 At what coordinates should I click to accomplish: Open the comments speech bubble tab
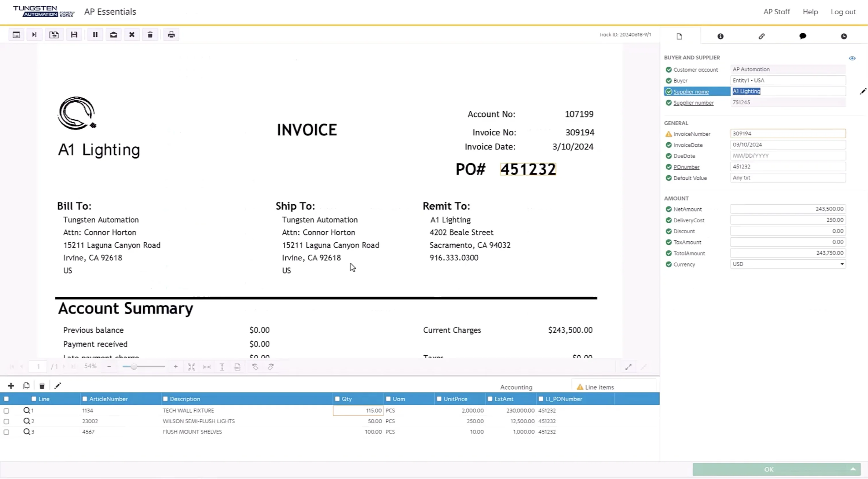click(x=803, y=36)
